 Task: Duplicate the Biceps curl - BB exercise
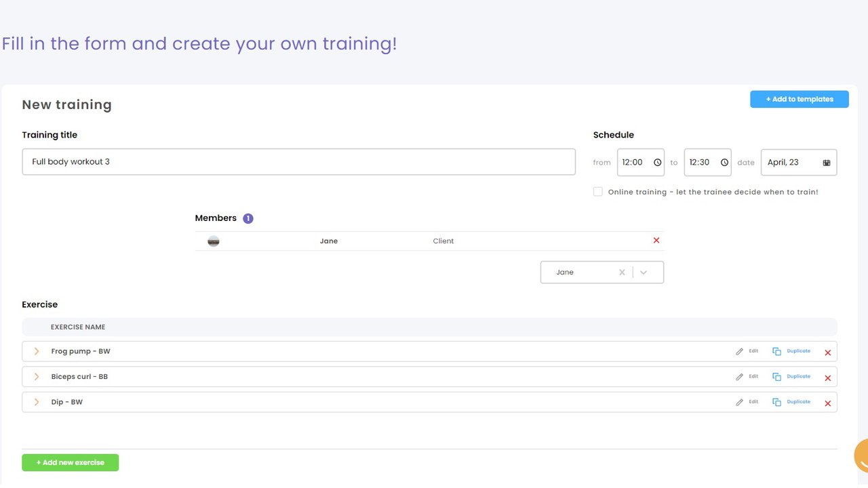coord(791,377)
